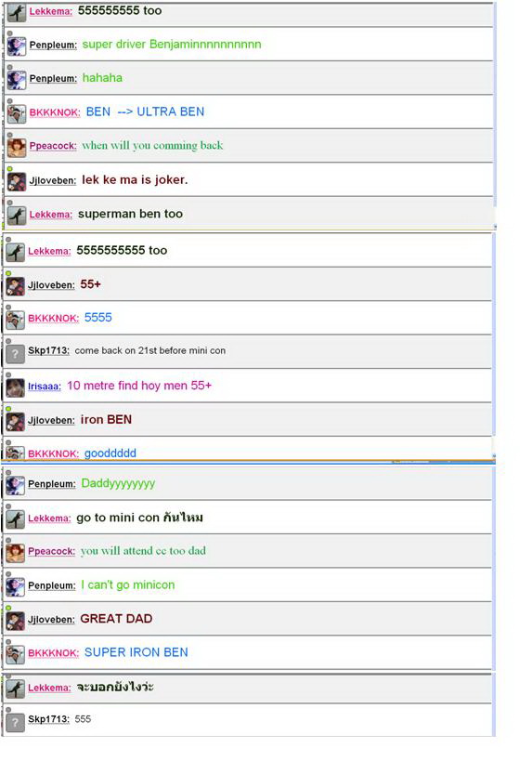The height and width of the screenshot is (761, 532).
Task: Open Skp1713's username link beside 'come back on 21st'
Action: 48,351
